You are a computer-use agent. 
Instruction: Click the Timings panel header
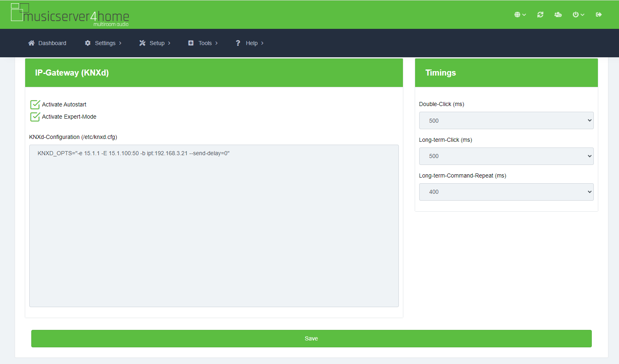[506, 73]
